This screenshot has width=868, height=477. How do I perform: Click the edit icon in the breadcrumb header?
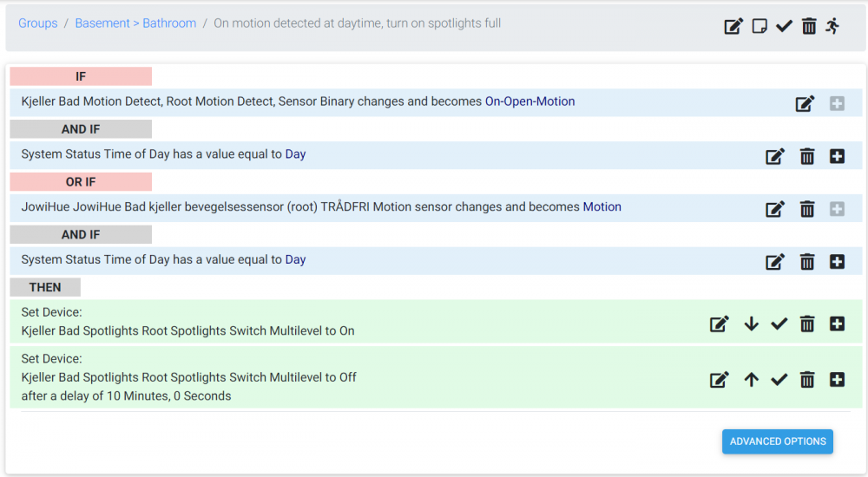[733, 26]
